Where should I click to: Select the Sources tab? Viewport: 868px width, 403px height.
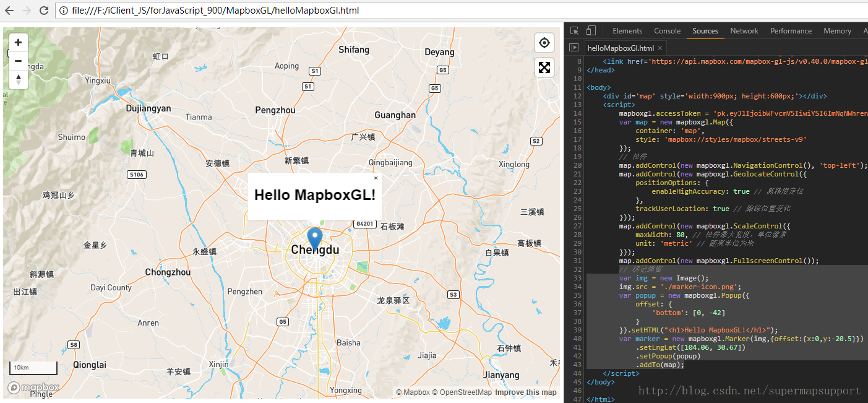(x=705, y=31)
